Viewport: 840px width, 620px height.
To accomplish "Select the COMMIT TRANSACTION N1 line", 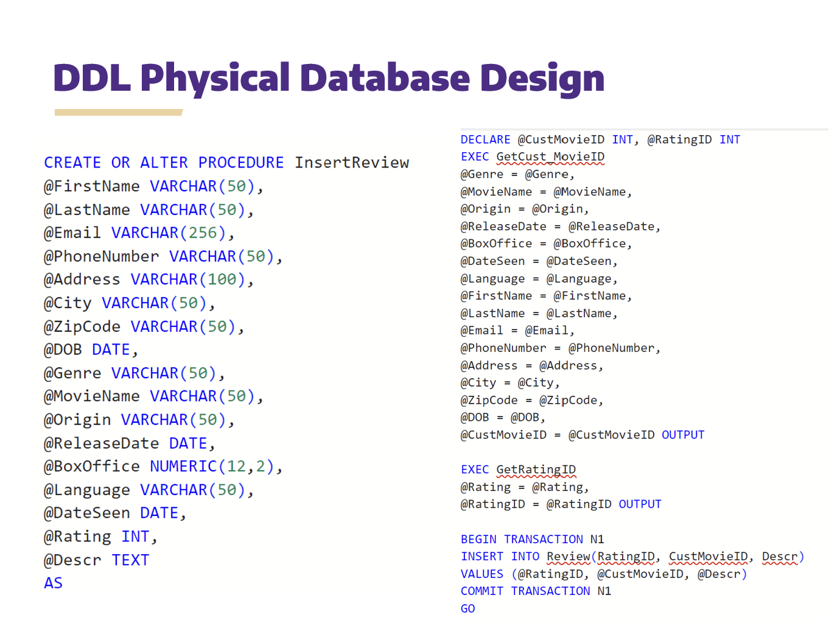I will [534, 591].
